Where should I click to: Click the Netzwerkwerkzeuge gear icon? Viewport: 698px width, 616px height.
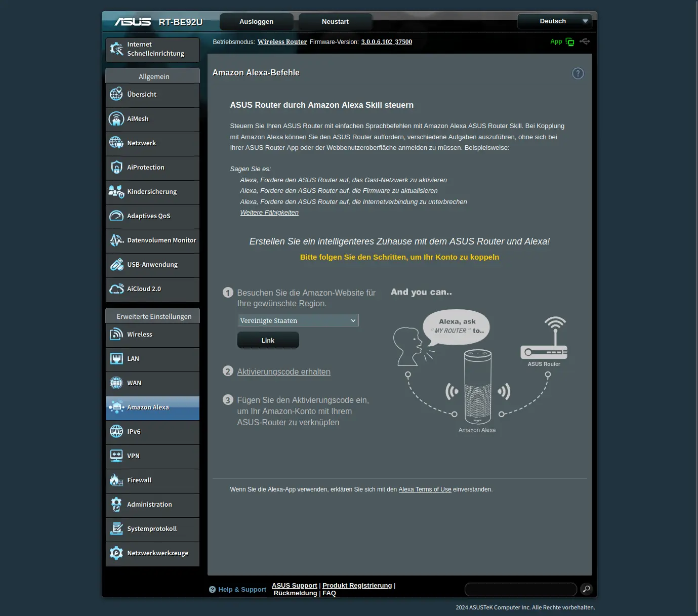point(116,553)
